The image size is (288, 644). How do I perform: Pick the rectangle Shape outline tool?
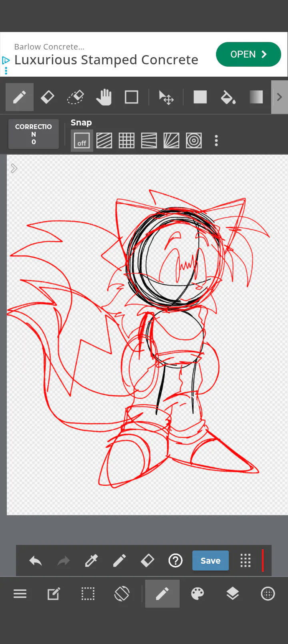tap(132, 97)
